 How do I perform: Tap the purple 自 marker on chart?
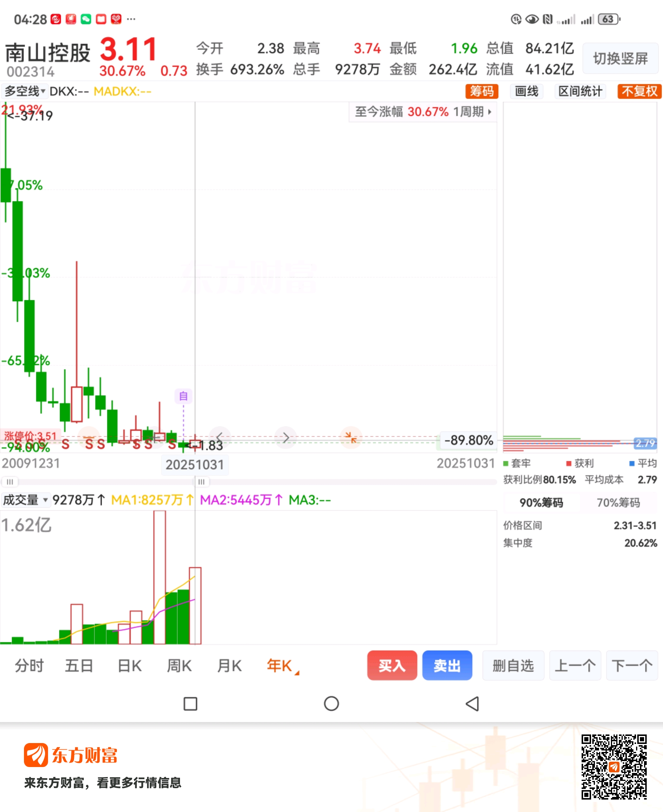tap(183, 396)
